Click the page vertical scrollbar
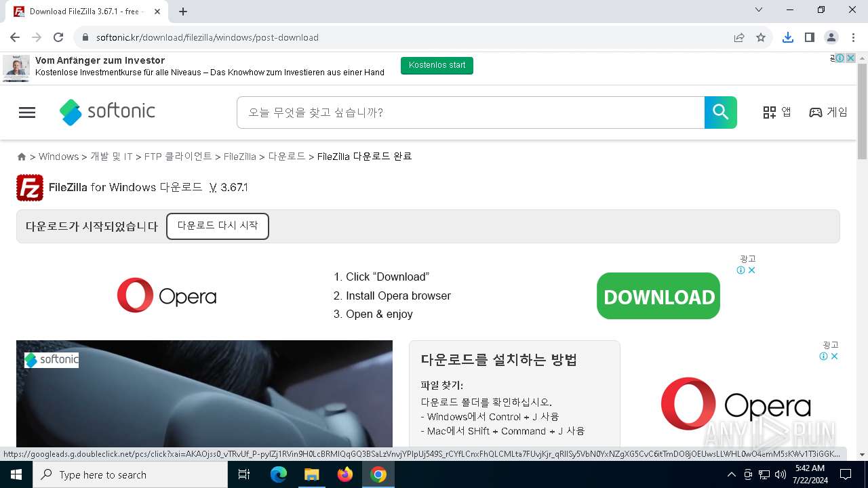The height and width of the screenshot is (488, 868). 863,112
